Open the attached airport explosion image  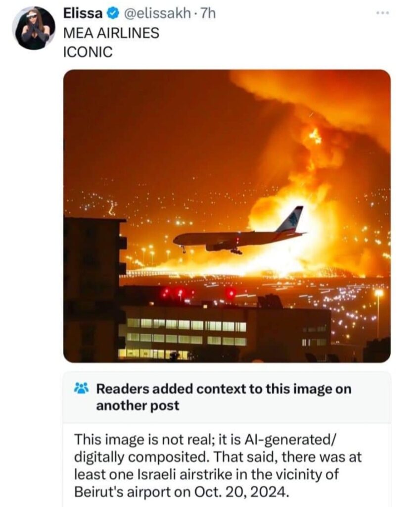coord(227,216)
